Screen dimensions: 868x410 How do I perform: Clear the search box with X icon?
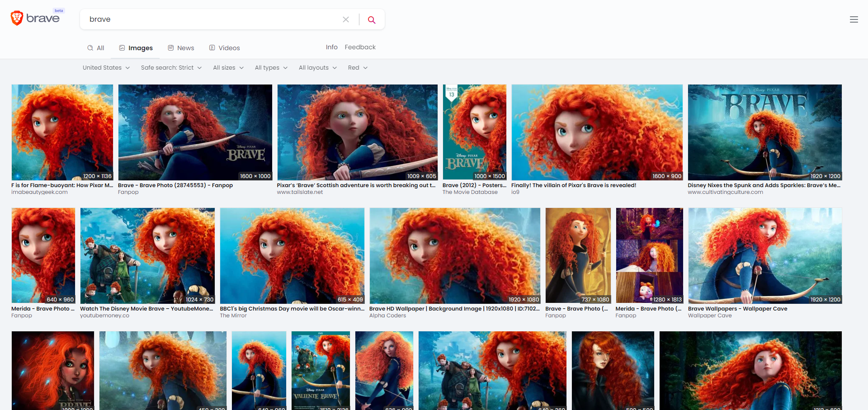pos(346,19)
